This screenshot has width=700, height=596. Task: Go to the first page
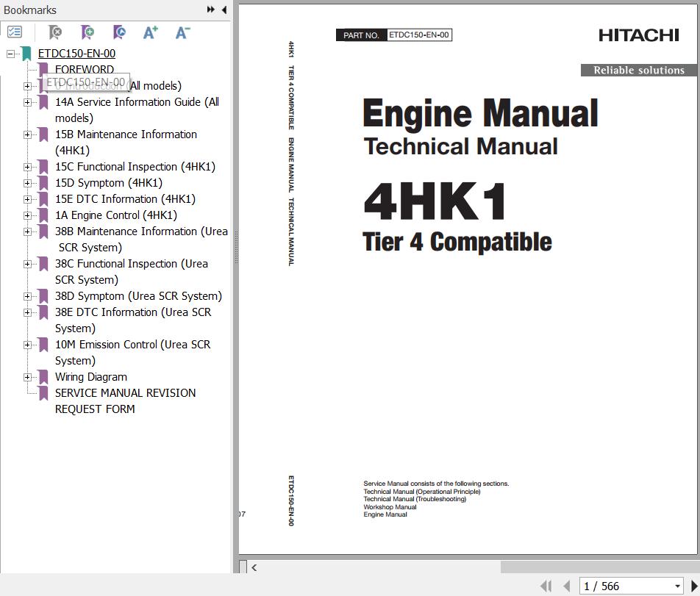pos(546,586)
